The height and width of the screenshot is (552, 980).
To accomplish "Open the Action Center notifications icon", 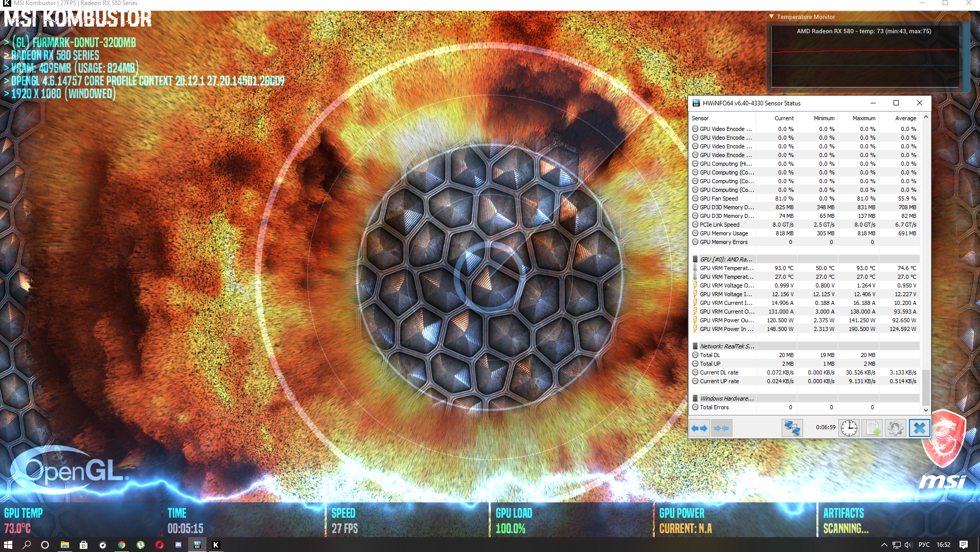I will pos(964,545).
